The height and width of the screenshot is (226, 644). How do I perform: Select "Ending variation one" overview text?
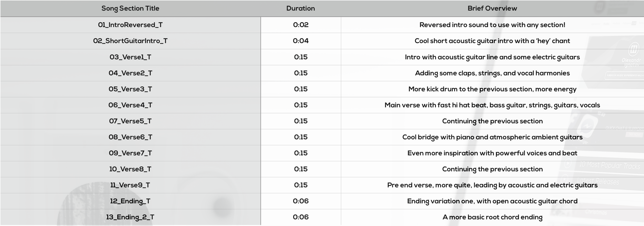pos(492,201)
